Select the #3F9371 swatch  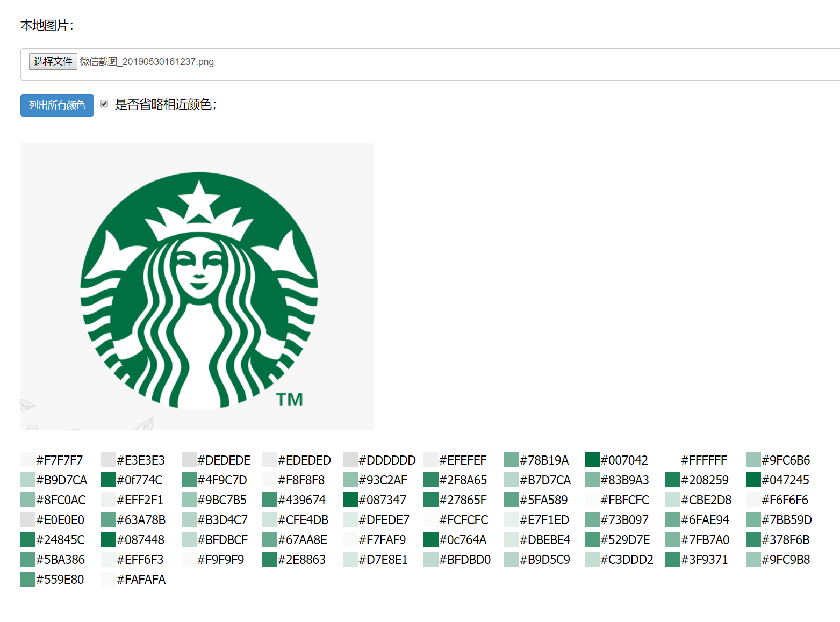pos(673,559)
